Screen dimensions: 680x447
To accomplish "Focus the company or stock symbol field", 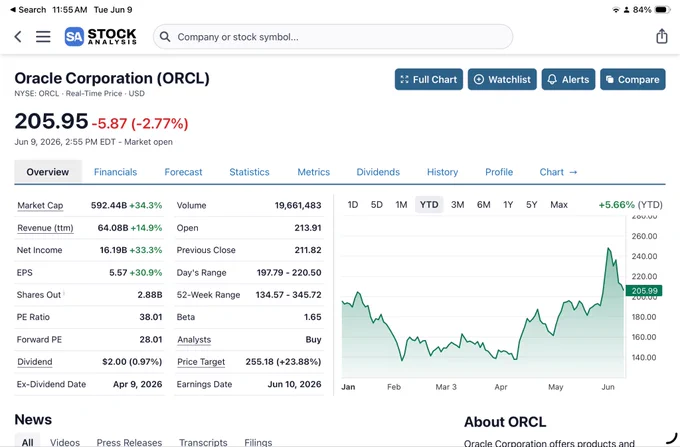I will [333, 37].
